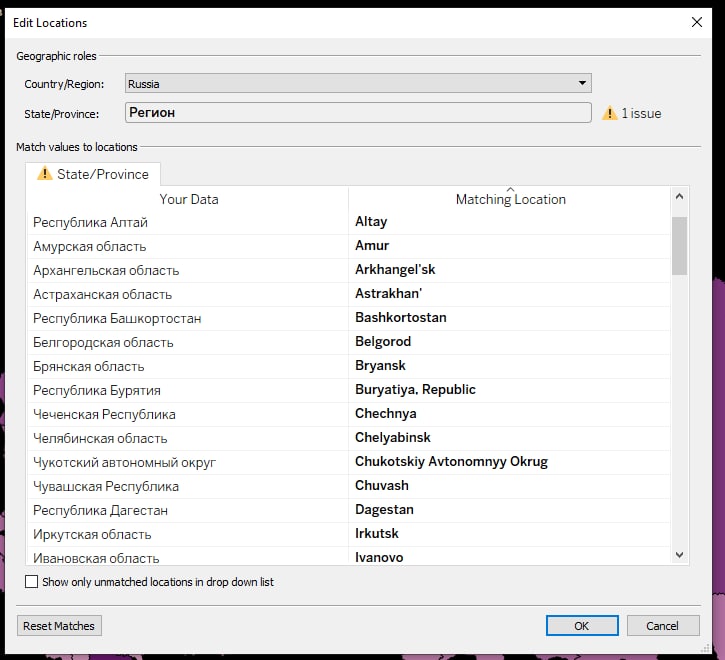725x660 pixels.
Task: Click the Reset Matches button
Action: [59, 626]
